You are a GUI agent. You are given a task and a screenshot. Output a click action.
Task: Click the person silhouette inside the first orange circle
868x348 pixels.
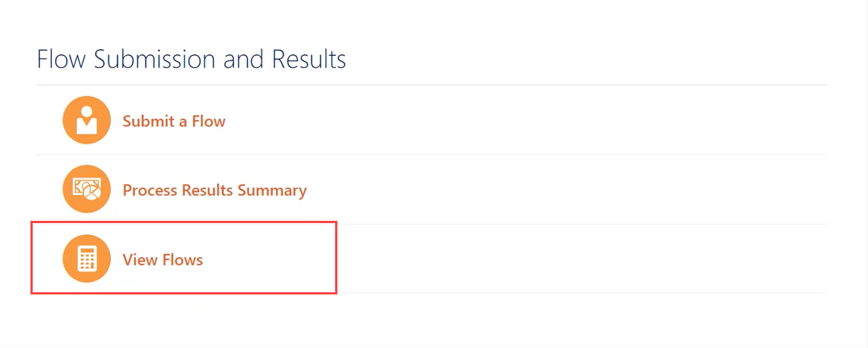(87, 119)
